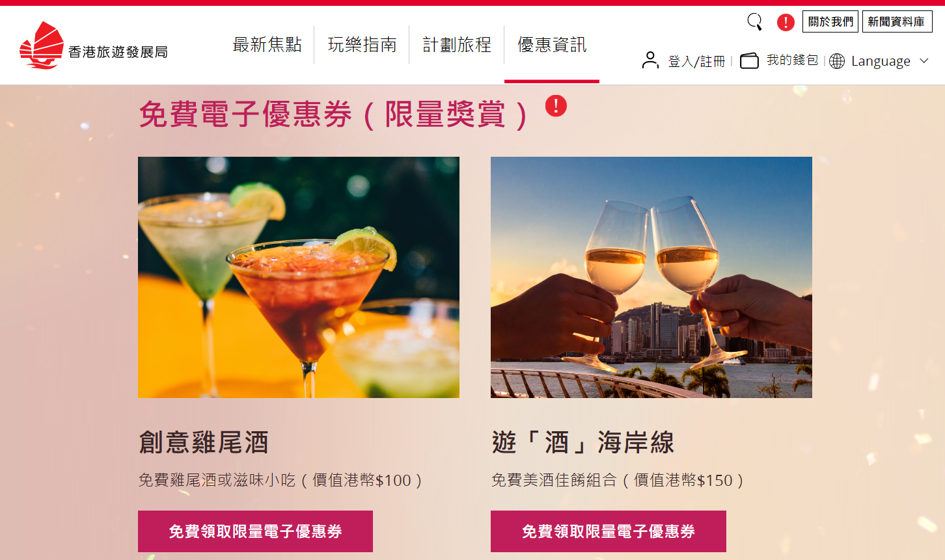Image resolution: width=945 pixels, height=560 pixels.
Task: Click the user profile icon
Action: [650, 60]
